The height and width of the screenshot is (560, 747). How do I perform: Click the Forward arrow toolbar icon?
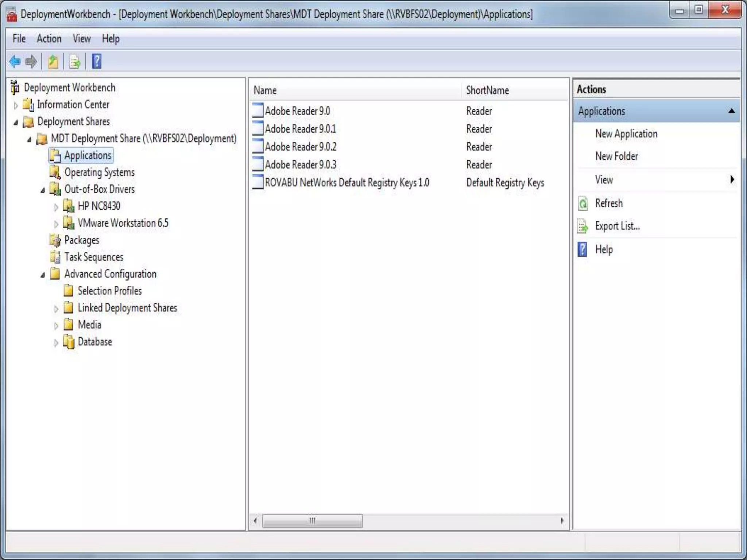[31, 61]
